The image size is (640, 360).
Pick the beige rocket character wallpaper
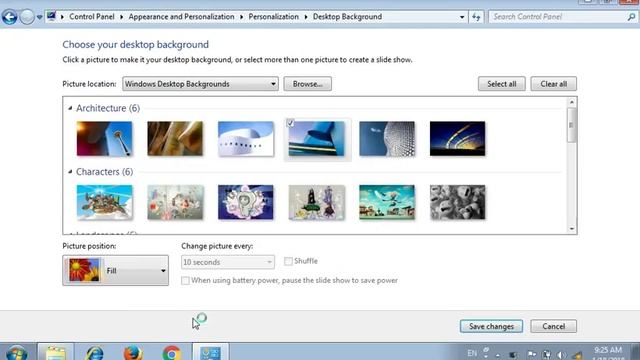316,202
